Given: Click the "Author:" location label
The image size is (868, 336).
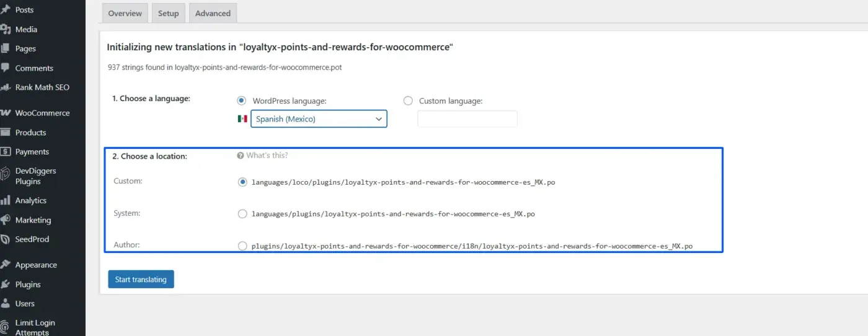Looking at the screenshot, I should [126, 245].
